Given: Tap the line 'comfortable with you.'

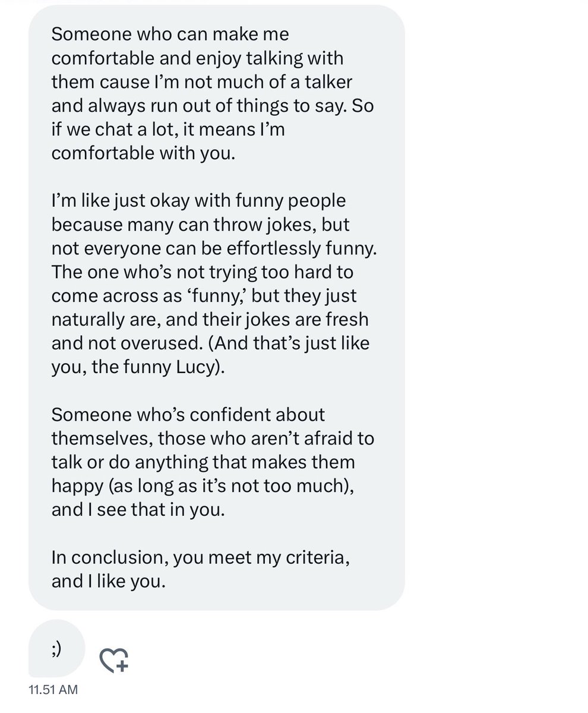Looking at the screenshot, I should pyautogui.click(x=144, y=153).
